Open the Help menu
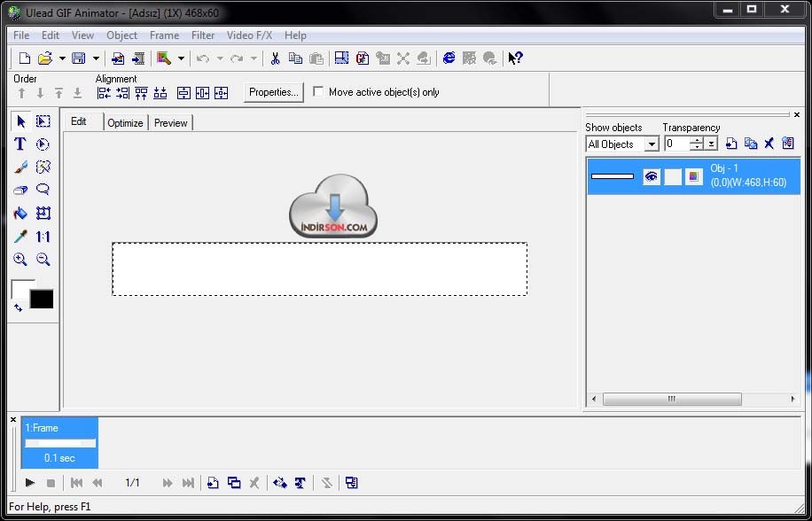This screenshot has width=812, height=521. (295, 35)
